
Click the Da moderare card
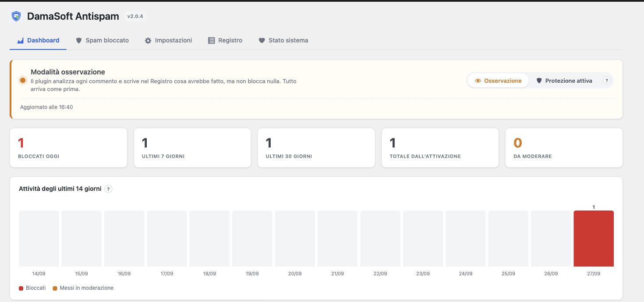click(564, 148)
